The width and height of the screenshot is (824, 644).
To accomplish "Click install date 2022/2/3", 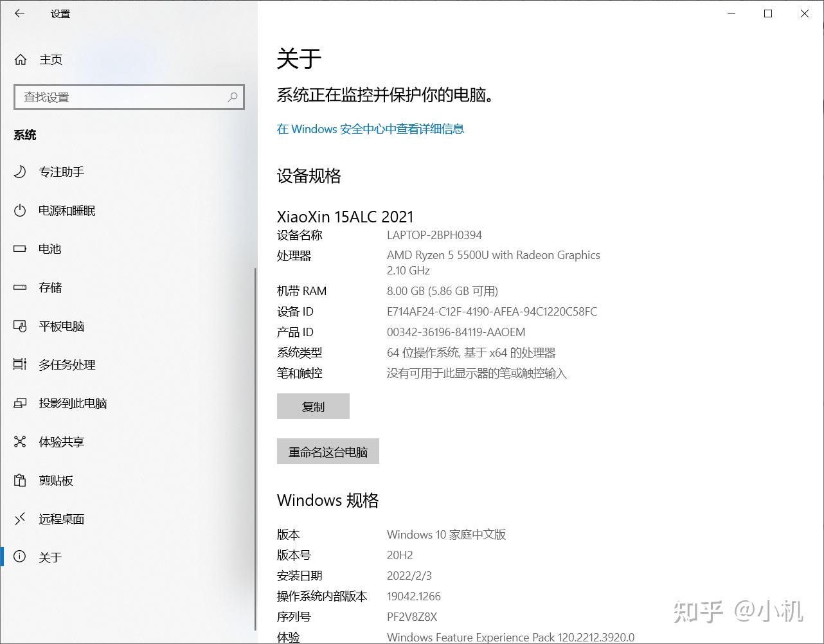I will click(409, 576).
